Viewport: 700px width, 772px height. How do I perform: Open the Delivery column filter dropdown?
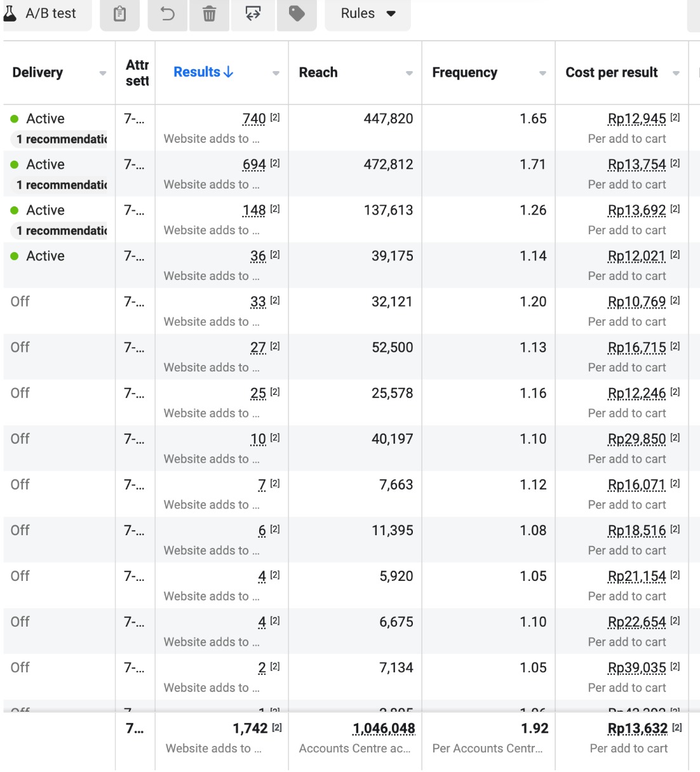[103, 73]
